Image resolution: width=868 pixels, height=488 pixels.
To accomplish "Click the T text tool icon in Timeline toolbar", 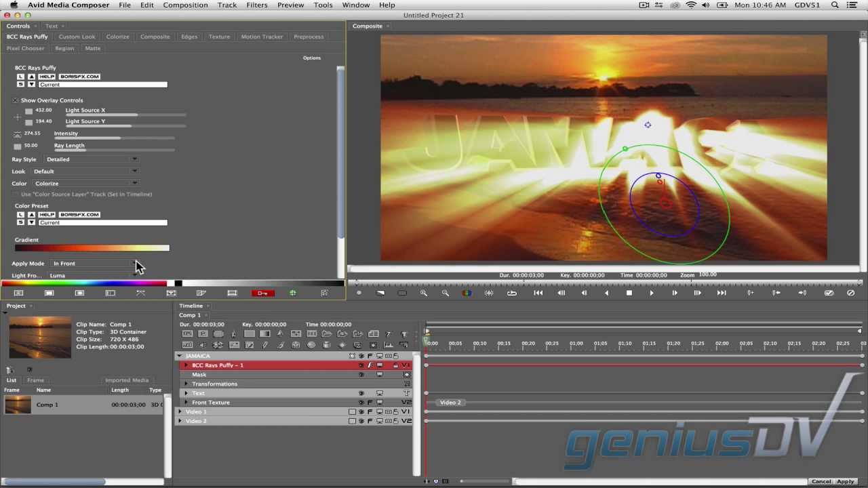I will pos(403,334).
